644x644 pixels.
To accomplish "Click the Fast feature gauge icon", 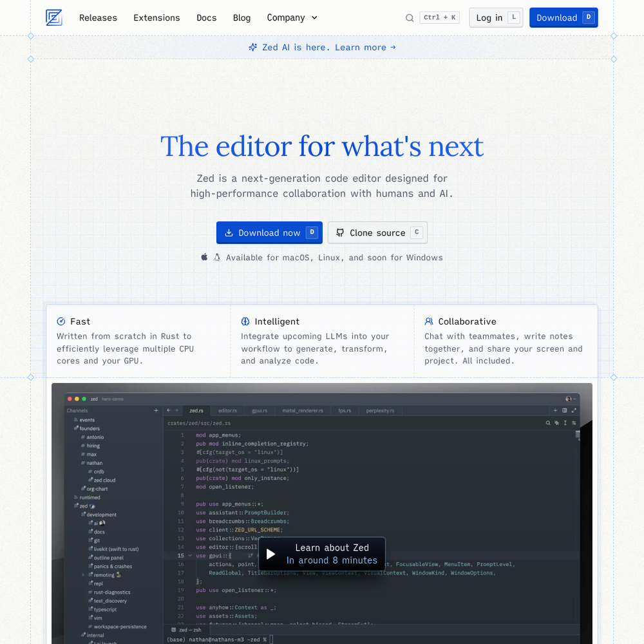I will (x=61, y=321).
